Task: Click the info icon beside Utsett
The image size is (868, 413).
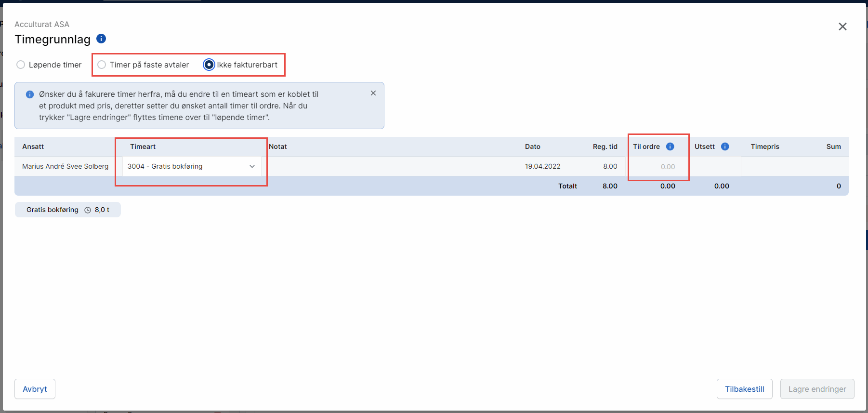Action: point(725,147)
